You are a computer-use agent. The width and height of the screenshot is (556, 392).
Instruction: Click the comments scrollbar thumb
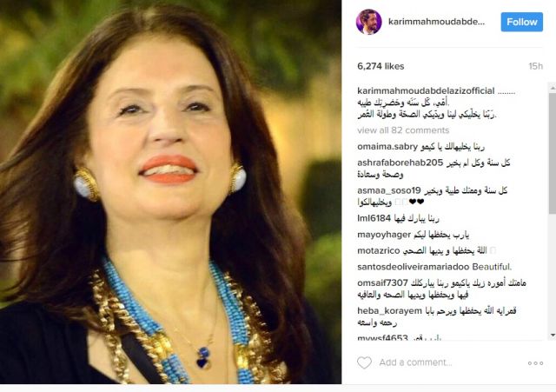click(553, 153)
